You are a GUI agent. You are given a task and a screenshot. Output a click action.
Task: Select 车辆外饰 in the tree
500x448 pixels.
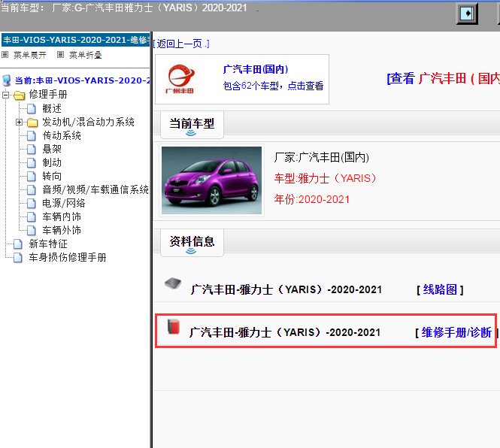point(62,231)
